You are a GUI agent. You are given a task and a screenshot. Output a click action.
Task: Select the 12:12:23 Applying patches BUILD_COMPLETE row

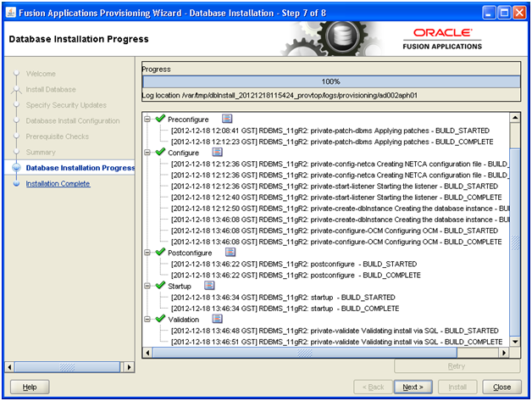(332, 142)
